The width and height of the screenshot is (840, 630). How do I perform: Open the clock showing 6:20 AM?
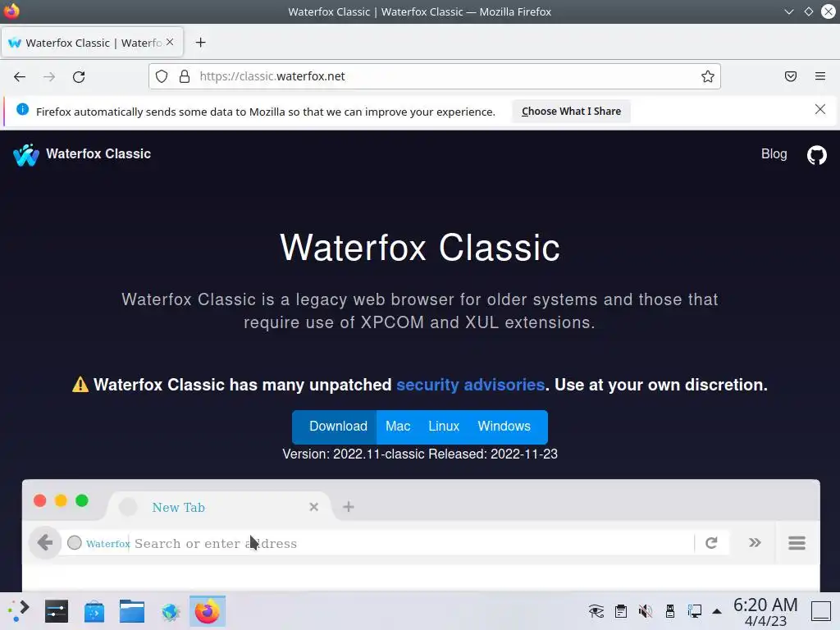click(765, 612)
